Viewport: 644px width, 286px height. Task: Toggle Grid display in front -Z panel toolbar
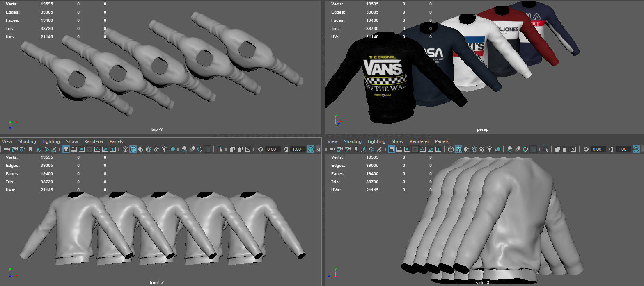coord(66,149)
